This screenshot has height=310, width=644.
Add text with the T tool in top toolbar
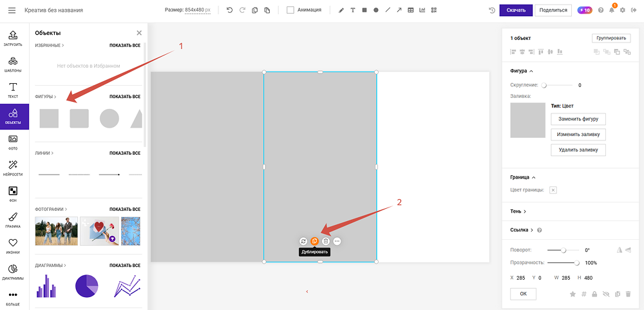pos(352,10)
